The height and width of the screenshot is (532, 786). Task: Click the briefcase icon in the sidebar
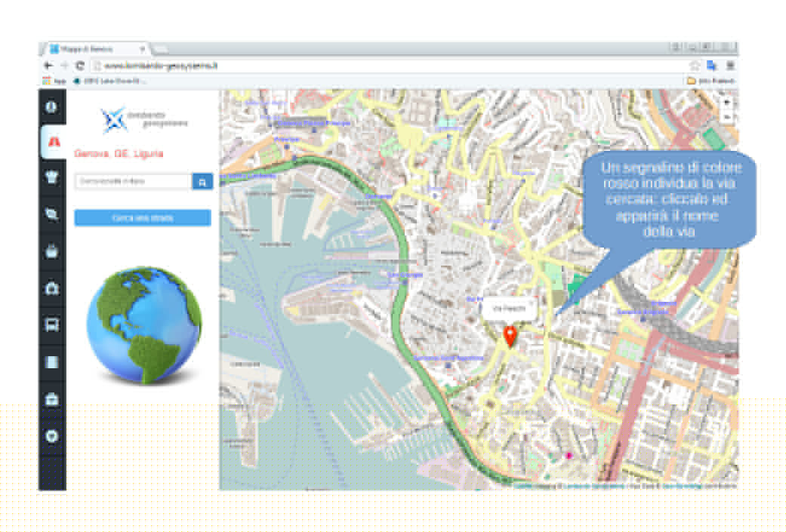point(52,399)
